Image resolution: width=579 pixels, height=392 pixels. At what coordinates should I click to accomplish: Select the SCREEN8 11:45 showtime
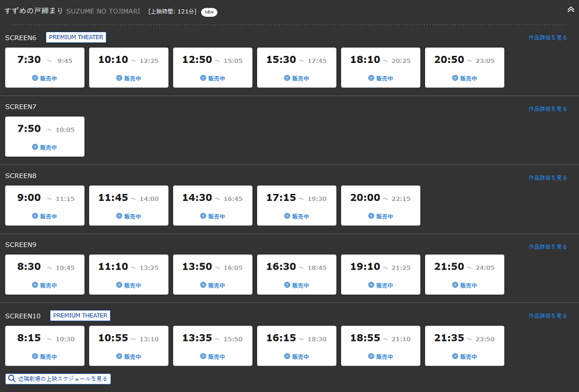(x=129, y=206)
